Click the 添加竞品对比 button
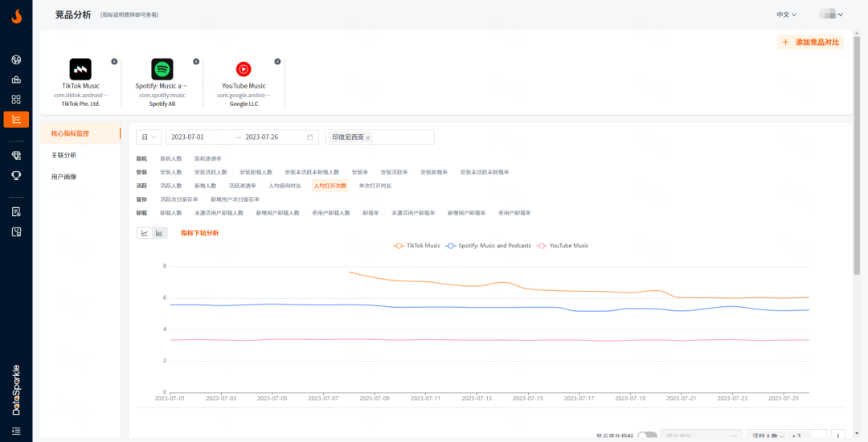The height and width of the screenshot is (442, 868). tap(810, 42)
